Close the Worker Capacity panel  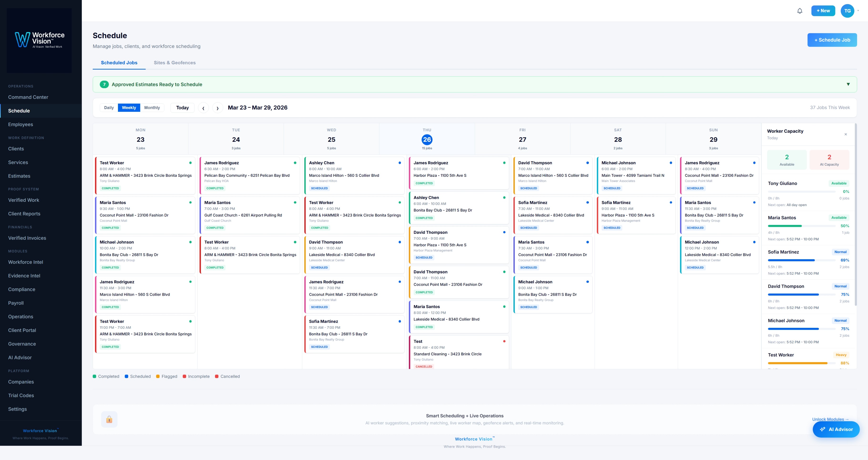[x=845, y=134]
